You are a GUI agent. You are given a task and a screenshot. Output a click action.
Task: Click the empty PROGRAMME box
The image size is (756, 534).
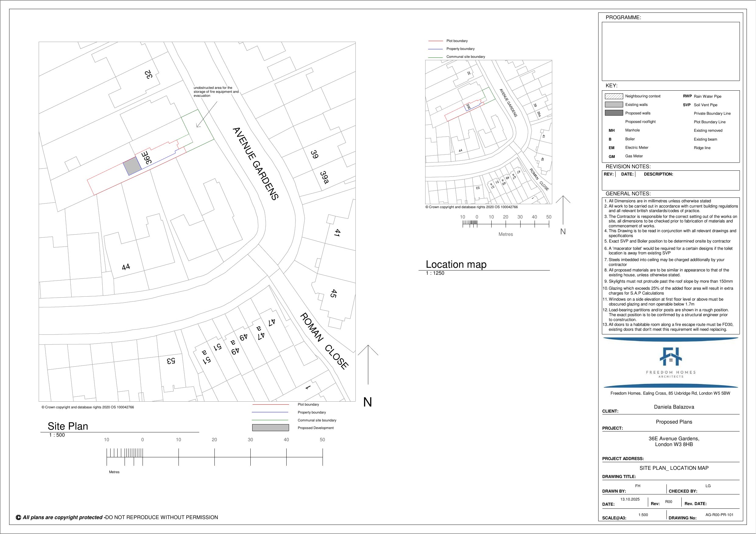pos(670,51)
